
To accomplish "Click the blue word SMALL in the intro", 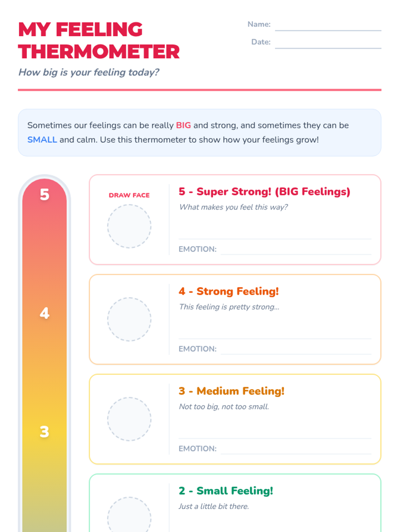I will pyautogui.click(x=42, y=140).
